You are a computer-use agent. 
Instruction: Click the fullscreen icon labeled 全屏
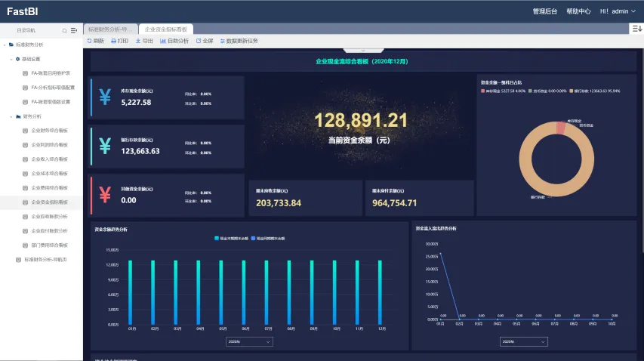[199, 41]
